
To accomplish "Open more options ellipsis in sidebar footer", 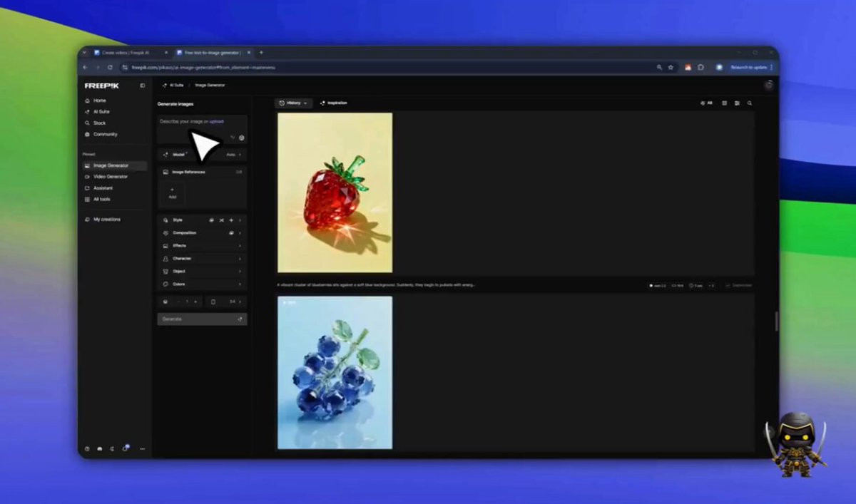I will [142, 448].
